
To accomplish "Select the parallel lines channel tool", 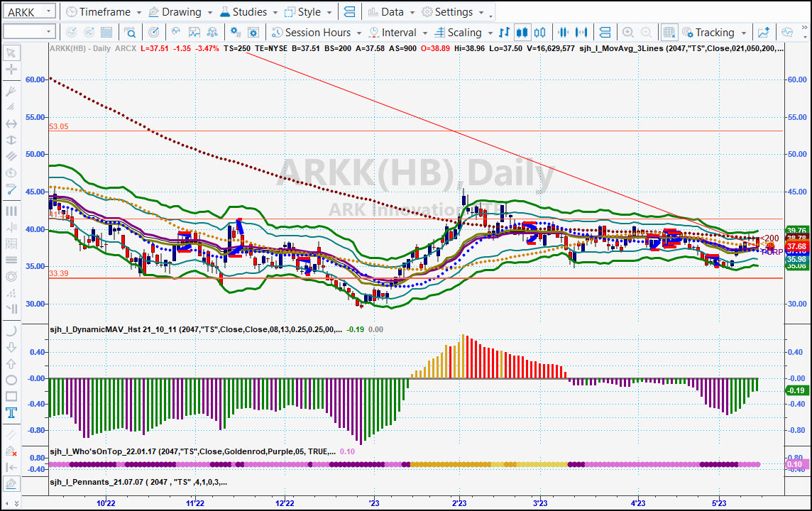I will (x=11, y=156).
